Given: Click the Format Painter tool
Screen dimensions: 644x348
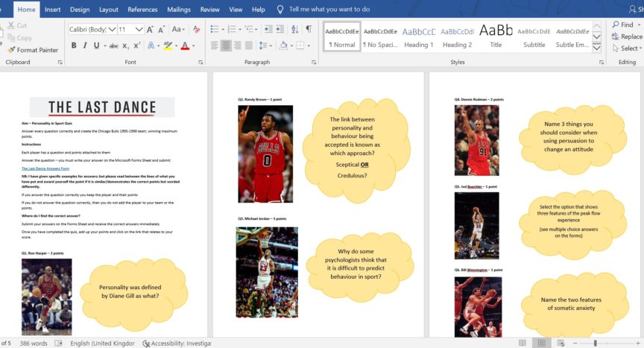Looking at the screenshot, I should (34, 50).
